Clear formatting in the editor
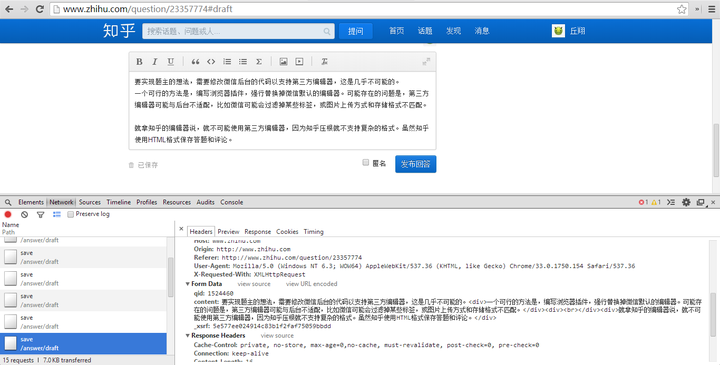720x365 pixels. pos(324,62)
